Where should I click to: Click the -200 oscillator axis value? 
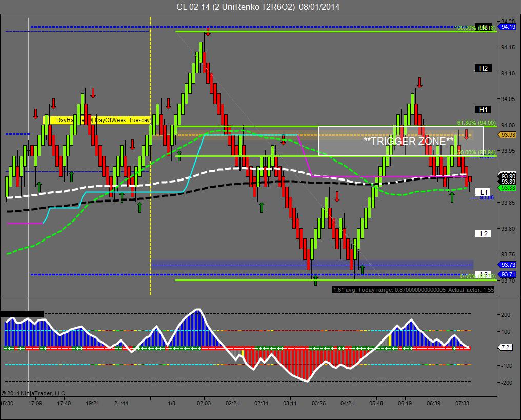[506, 383]
